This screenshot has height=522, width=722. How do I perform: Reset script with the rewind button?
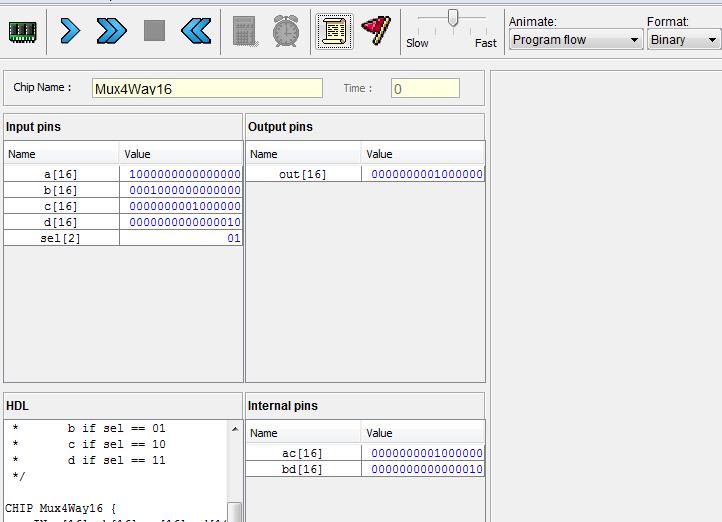coord(196,32)
